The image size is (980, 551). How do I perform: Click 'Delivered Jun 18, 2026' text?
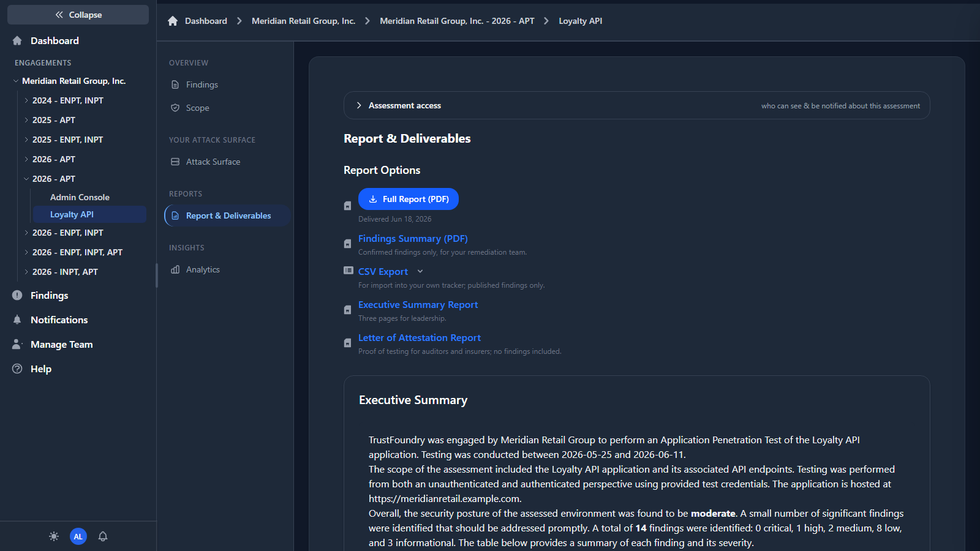tap(394, 219)
